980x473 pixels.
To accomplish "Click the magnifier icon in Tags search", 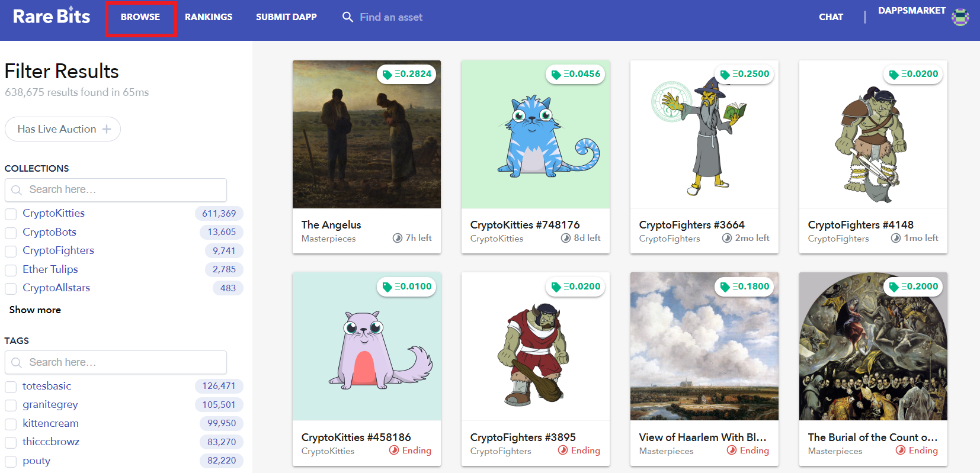I will [x=17, y=362].
